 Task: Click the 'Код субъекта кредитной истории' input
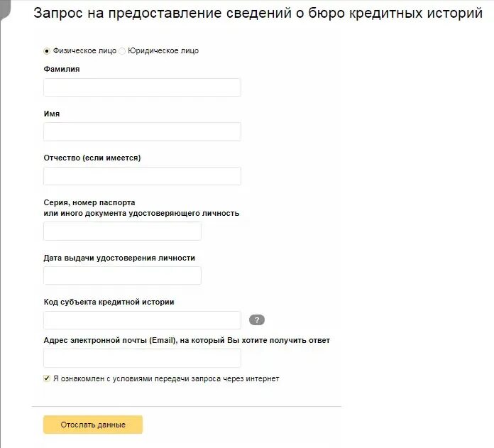click(142, 320)
